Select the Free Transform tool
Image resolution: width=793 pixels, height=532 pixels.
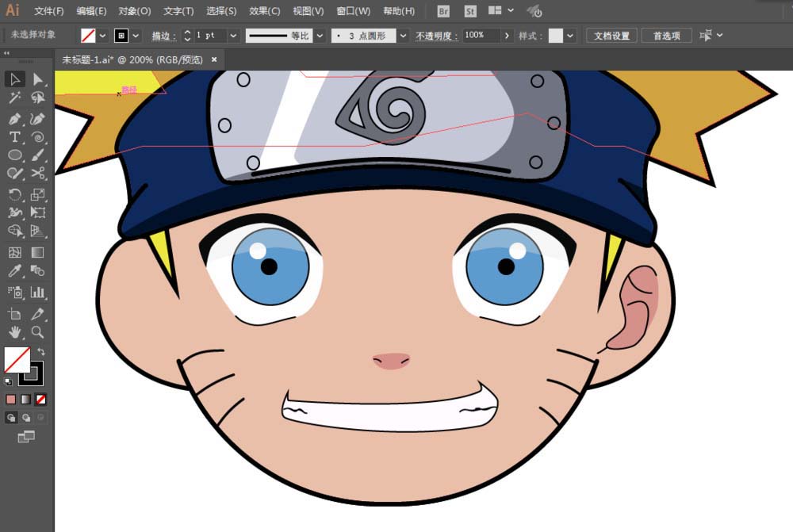tap(37, 213)
